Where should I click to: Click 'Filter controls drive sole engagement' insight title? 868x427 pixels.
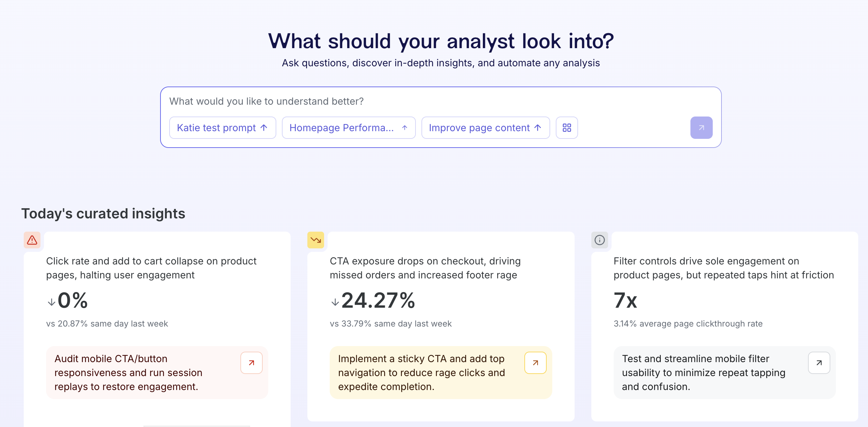pyautogui.click(x=724, y=268)
